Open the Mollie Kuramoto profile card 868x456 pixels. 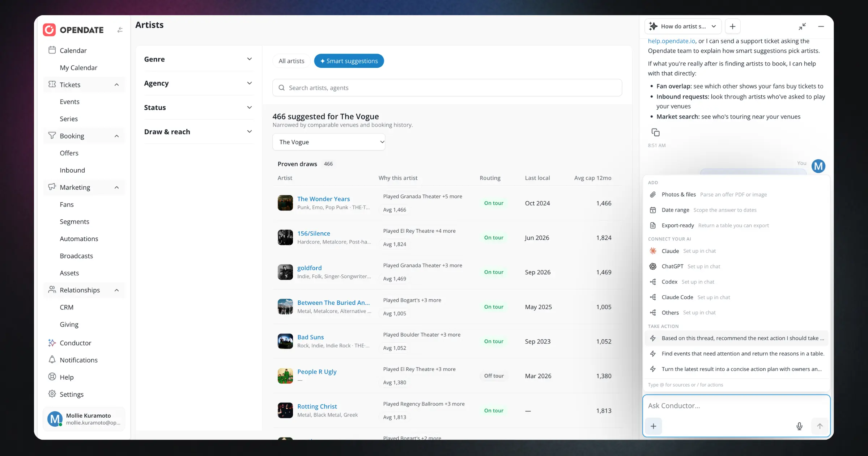84,419
